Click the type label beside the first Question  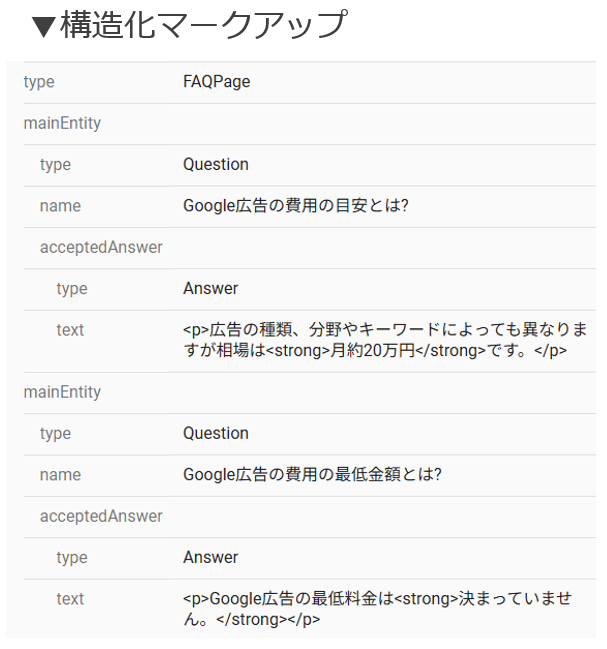[55, 164]
